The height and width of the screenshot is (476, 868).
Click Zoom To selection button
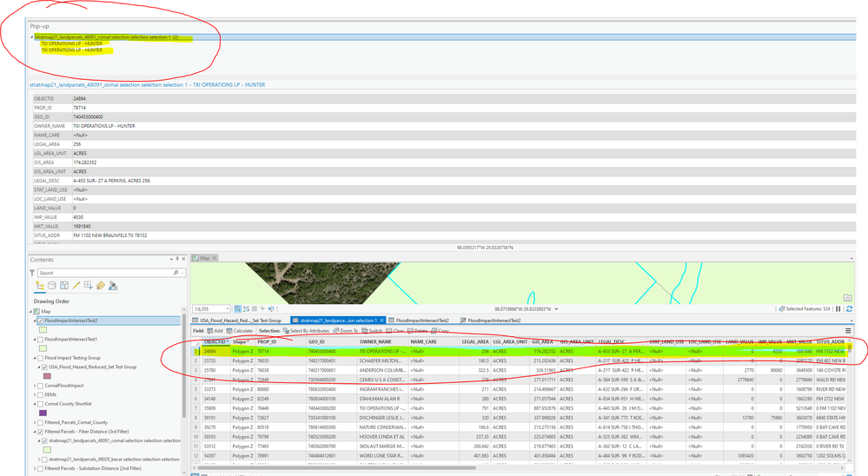(x=345, y=331)
